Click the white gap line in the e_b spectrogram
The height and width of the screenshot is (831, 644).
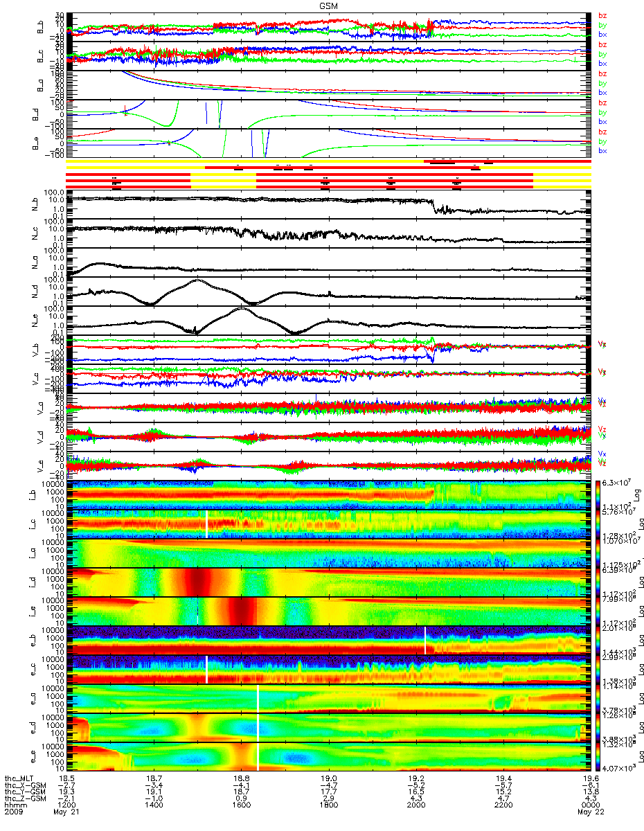(x=425, y=640)
